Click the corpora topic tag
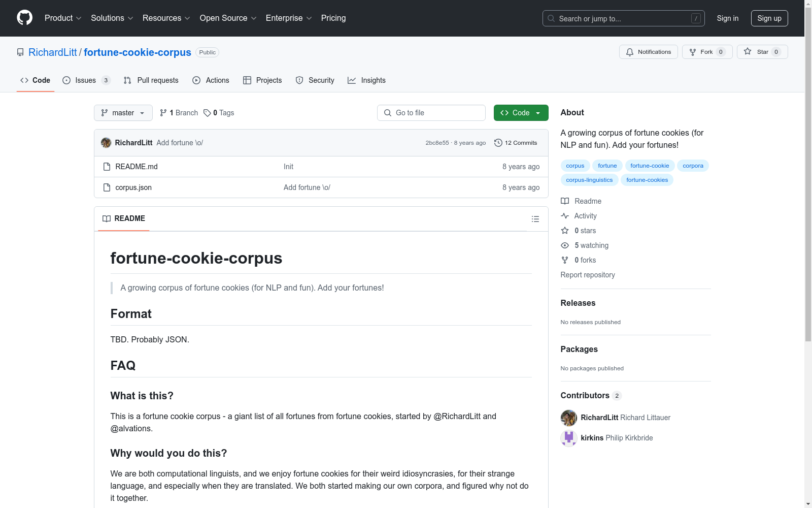Viewport: 812px width, 508px height. click(x=693, y=166)
